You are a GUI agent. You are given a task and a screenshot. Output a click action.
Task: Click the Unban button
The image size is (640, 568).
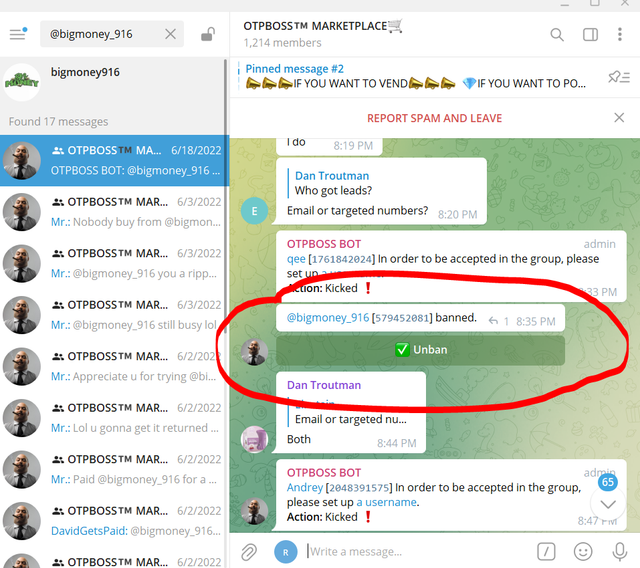420,350
